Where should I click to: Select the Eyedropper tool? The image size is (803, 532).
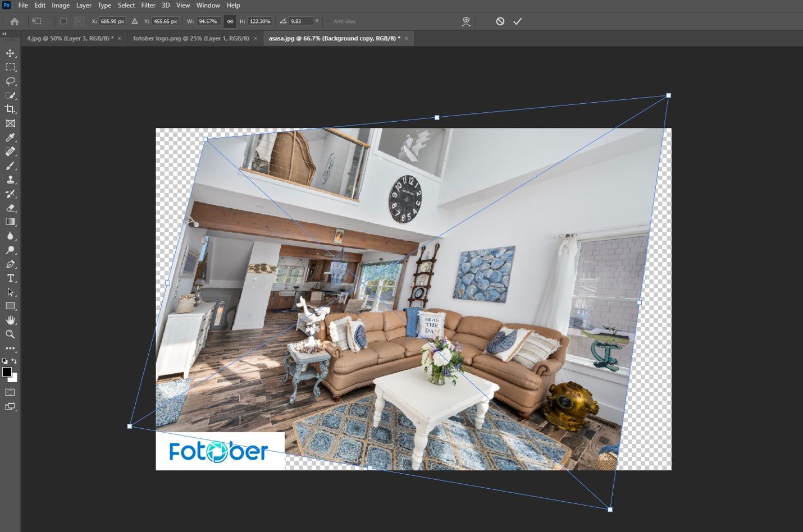(x=10, y=137)
